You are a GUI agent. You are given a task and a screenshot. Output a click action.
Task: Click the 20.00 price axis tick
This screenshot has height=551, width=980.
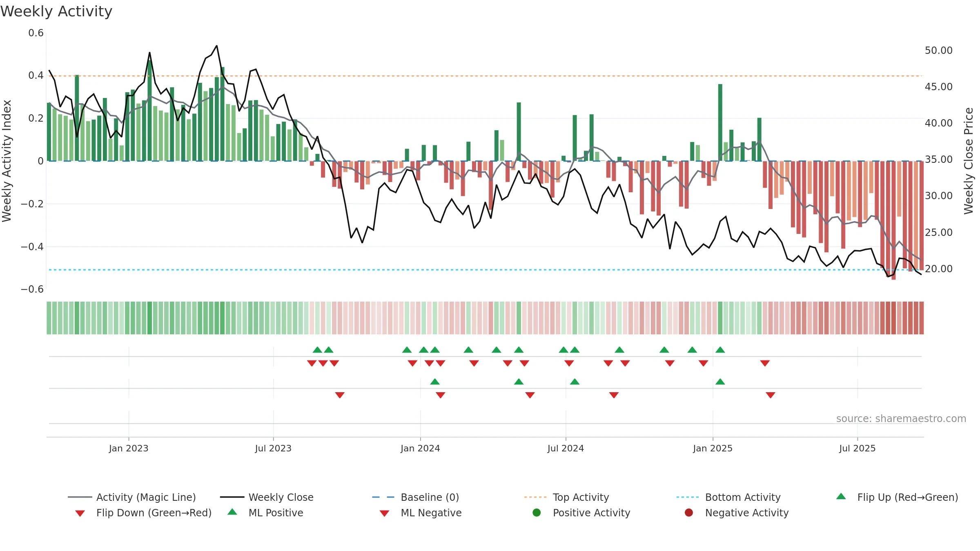938,269
